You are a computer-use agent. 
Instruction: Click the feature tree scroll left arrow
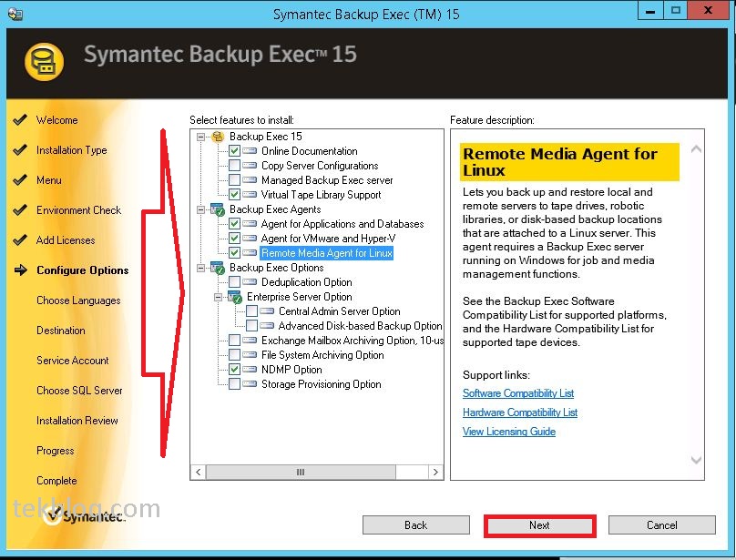pos(198,472)
